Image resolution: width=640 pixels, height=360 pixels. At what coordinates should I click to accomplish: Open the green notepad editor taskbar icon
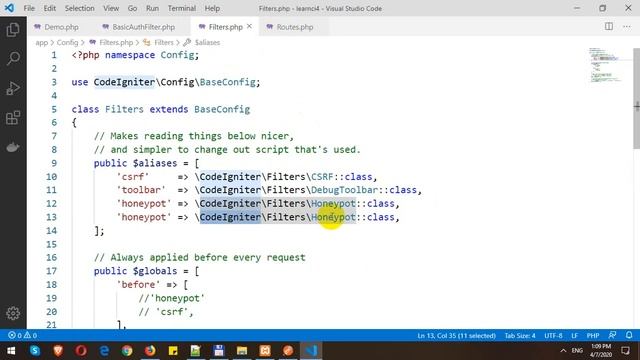point(196,351)
